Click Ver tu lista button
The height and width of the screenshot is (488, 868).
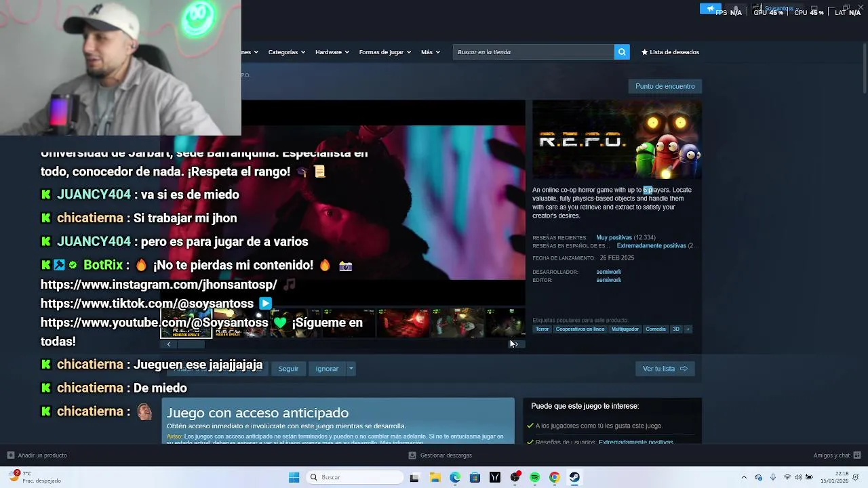tap(665, 369)
